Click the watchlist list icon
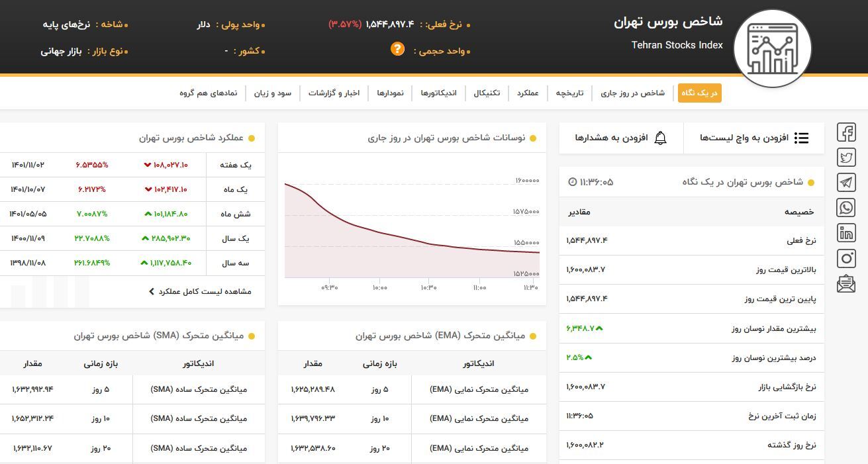This screenshot has width=868, height=464. 802,138
